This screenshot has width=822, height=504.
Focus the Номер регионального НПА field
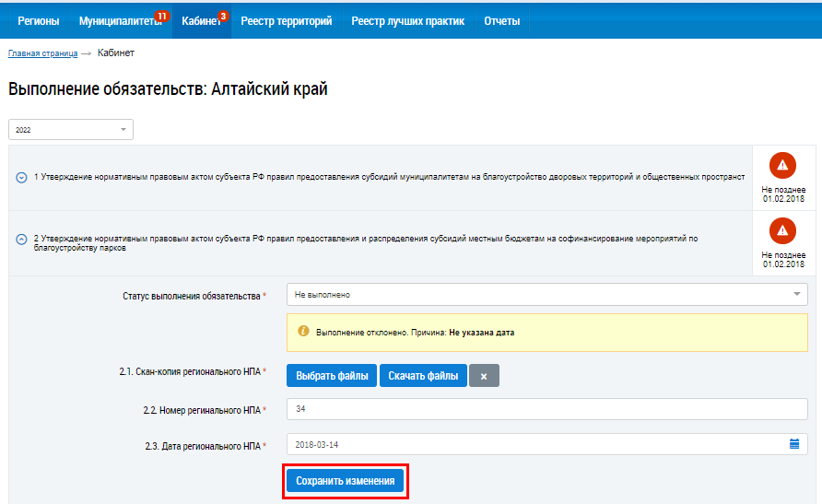coord(546,409)
